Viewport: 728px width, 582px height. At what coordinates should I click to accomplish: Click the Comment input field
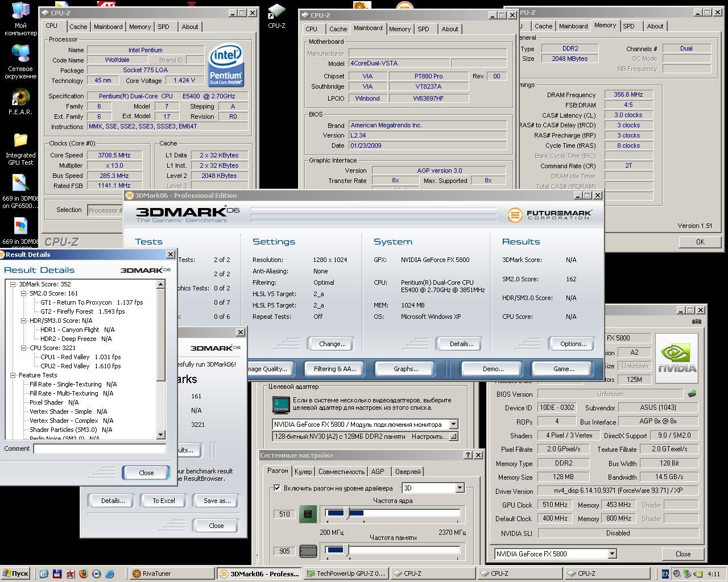coord(100,448)
